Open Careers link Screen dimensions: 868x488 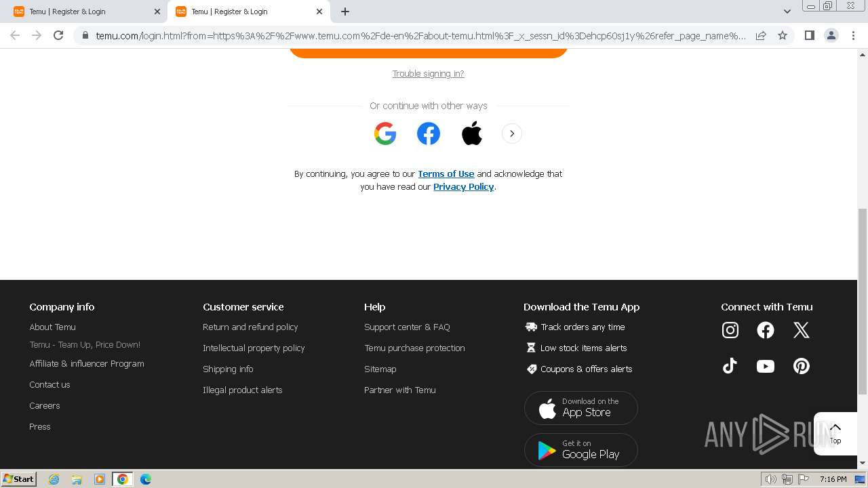(x=45, y=405)
